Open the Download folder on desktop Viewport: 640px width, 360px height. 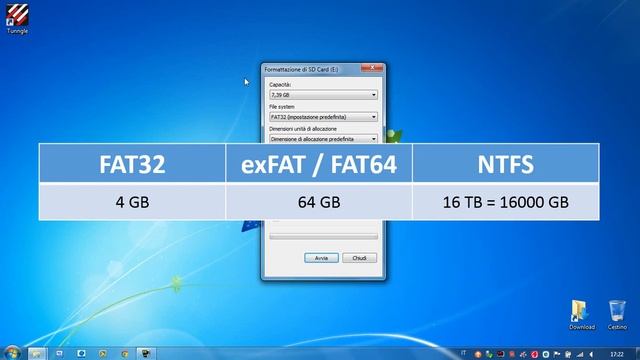(x=582, y=315)
